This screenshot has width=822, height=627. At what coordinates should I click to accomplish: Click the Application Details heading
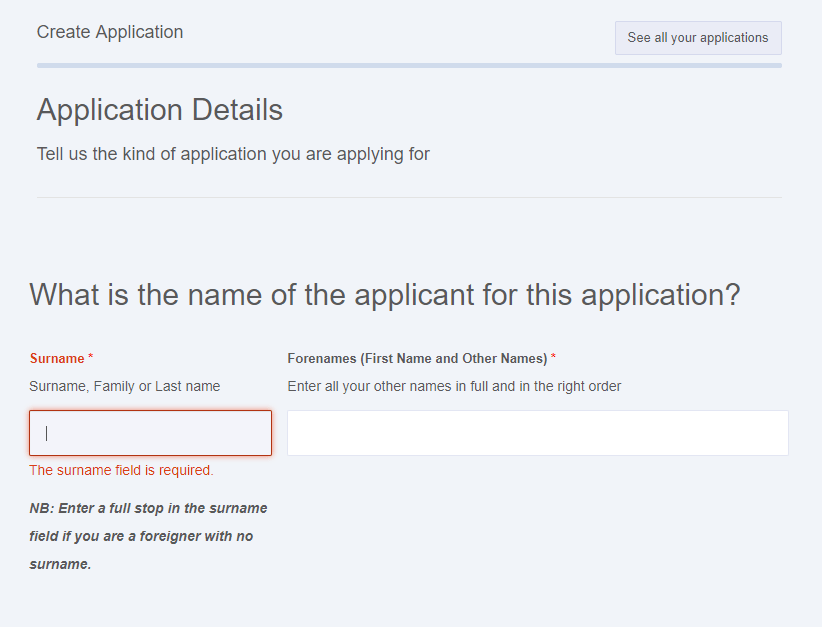click(160, 110)
